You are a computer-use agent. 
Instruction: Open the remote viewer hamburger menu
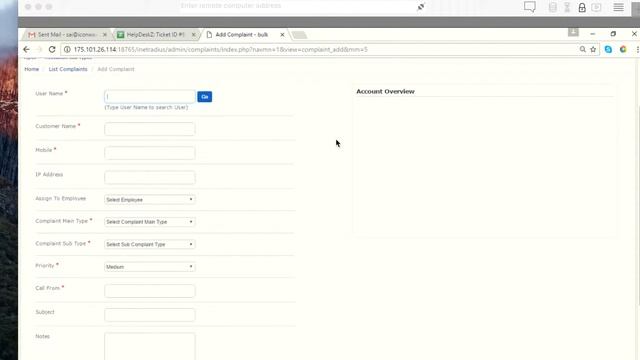pyautogui.click(x=618, y=7)
